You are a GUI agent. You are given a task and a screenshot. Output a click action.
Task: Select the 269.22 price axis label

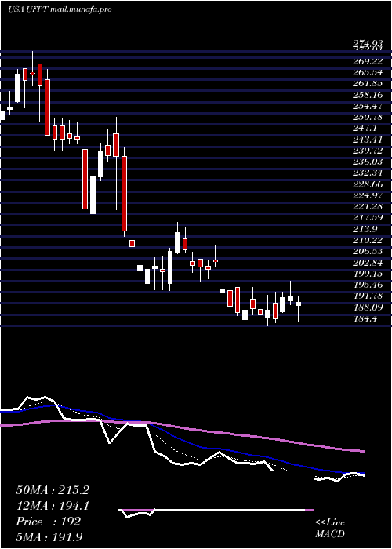[x=368, y=61]
